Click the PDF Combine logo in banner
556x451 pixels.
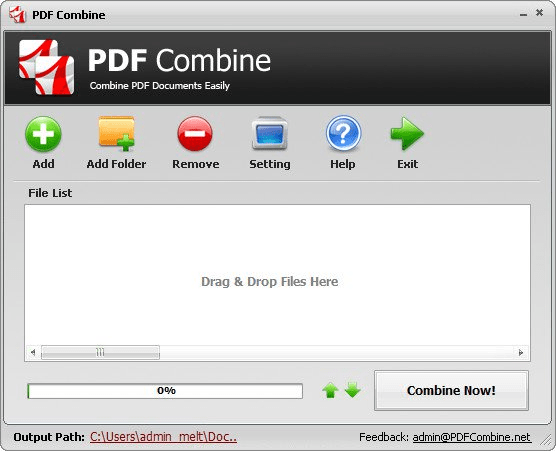coord(46,67)
